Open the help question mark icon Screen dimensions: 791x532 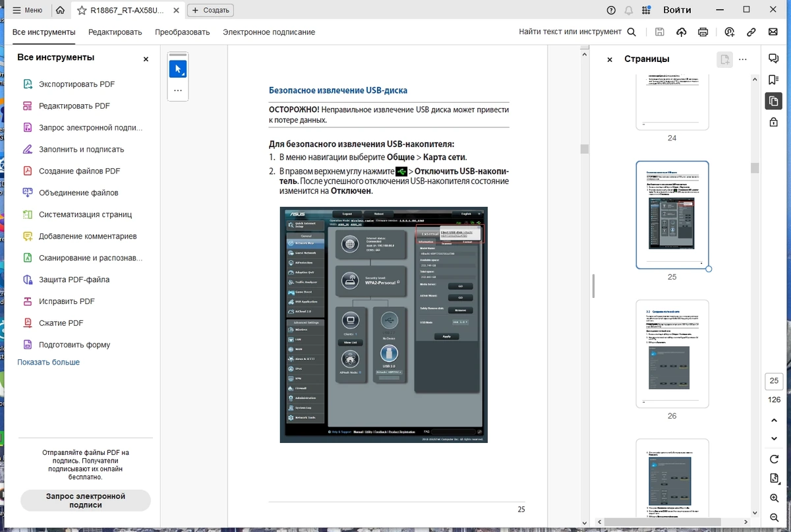tap(611, 10)
